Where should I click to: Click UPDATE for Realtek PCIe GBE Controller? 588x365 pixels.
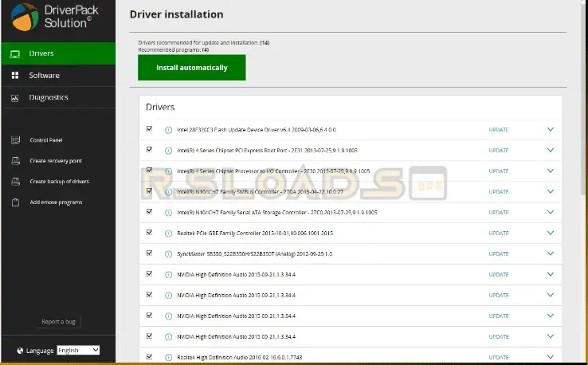(499, 233)
